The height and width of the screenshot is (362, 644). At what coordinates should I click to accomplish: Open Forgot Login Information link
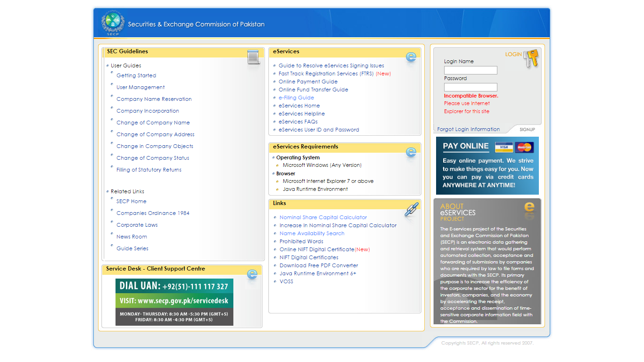(x=468, y=129)
